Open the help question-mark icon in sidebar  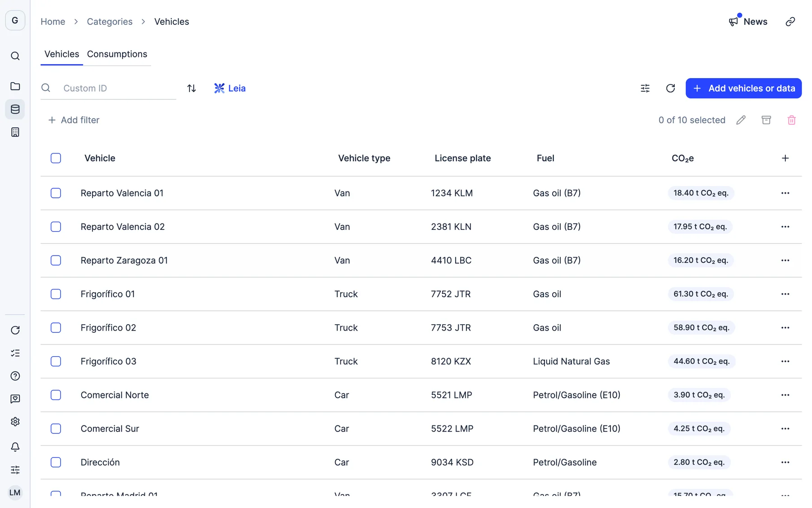coord(15,376)
